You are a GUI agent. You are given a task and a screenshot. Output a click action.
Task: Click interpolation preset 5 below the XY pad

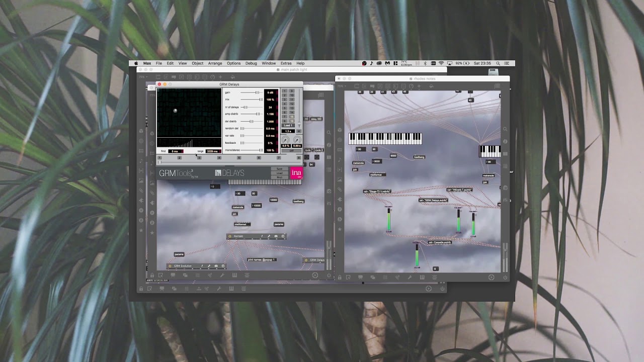[239, 158]
